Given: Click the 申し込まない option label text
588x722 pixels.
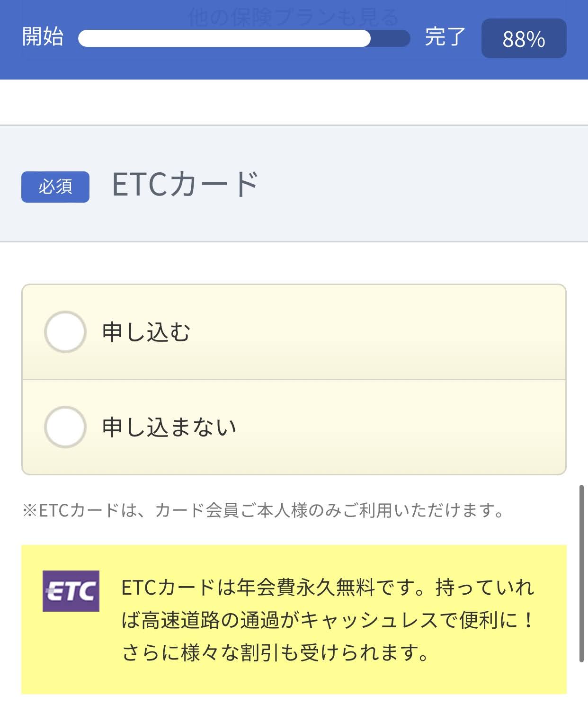Looking at the screenshot, I should click(x=169, y=427).
